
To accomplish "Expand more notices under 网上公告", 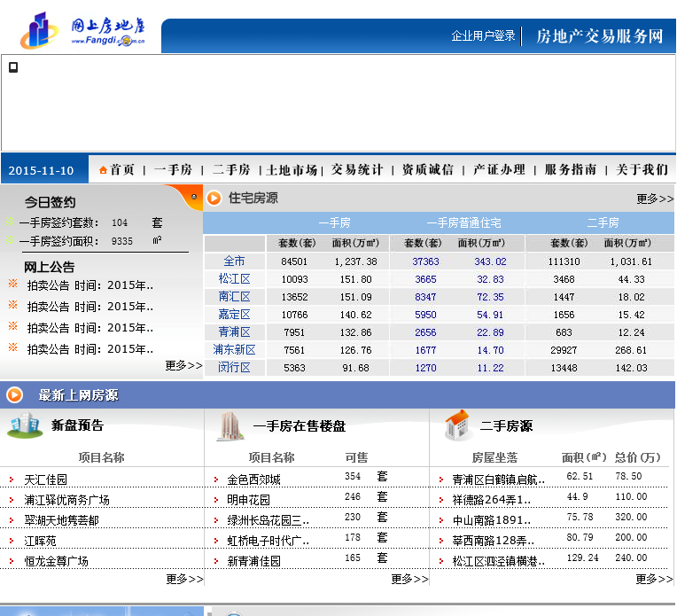I will tap(183, 365).
